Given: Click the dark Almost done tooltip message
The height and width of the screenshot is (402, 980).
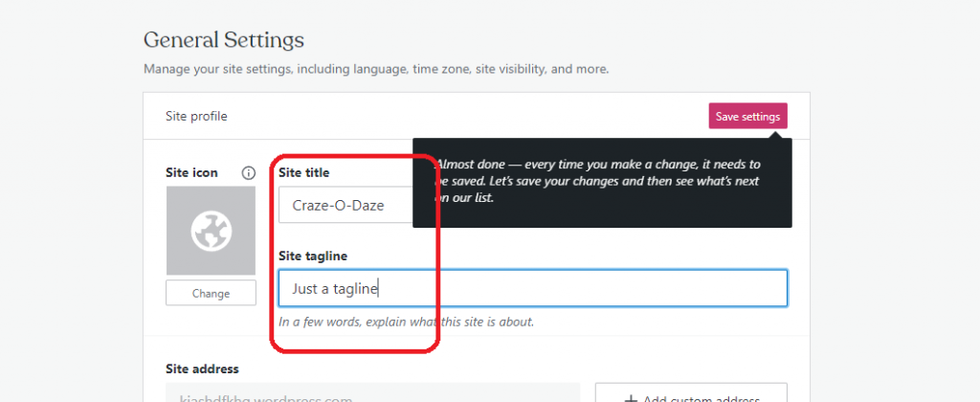Looking at the screenshot, I should coord(602,182).
